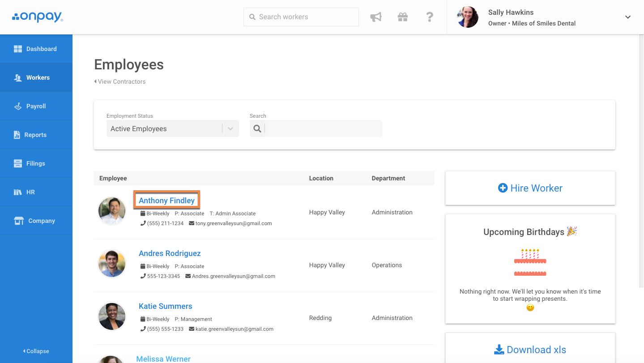This screenshot has width=644, height=363.
Task: Open Katie Summers' profile
Action: (x=166, y=306)
